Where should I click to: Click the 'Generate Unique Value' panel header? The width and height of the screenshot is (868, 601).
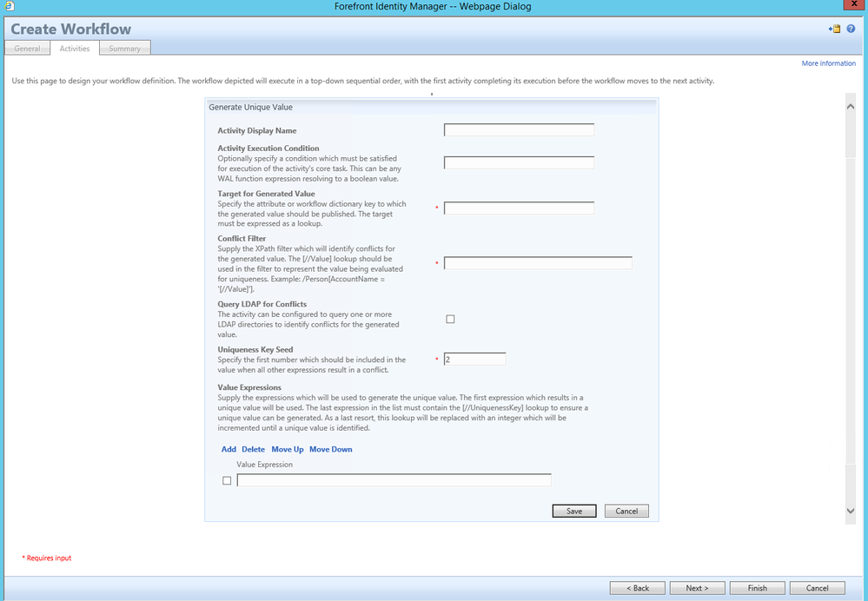click(431, 107)
